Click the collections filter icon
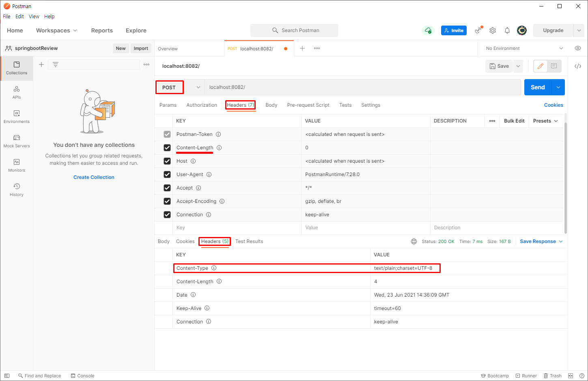This screenshot has width=588, height=381. (x=56, y=65)
